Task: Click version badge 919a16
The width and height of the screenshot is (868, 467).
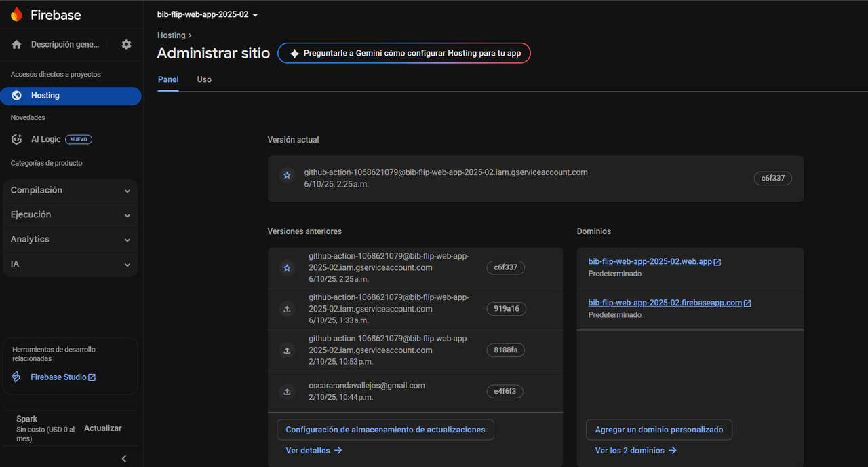Action: click(506, 309)
